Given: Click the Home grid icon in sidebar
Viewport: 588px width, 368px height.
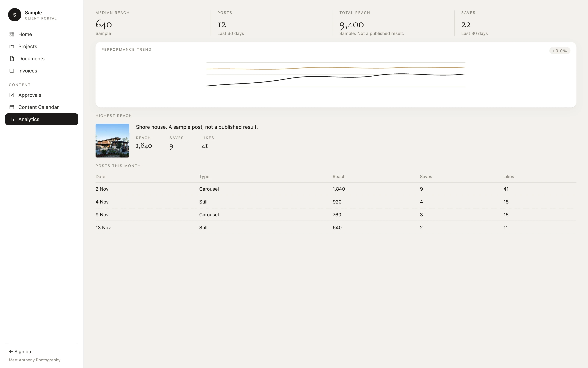Looking at the screenshot, I should click(12, 34).
